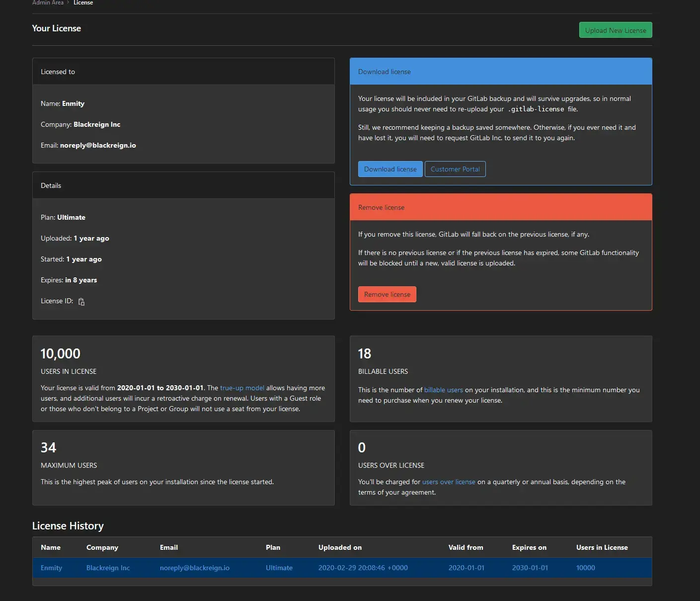Open the true-up model link
The image size is (700, 601).
(242, 388)
